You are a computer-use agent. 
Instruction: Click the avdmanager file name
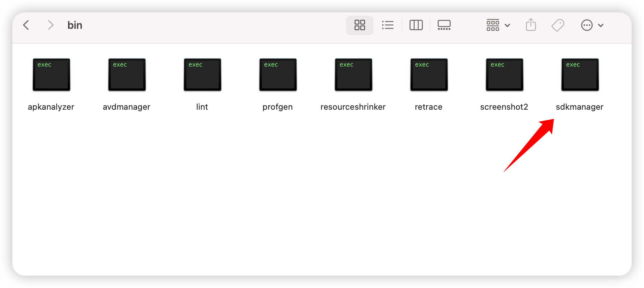click(127, 107)
